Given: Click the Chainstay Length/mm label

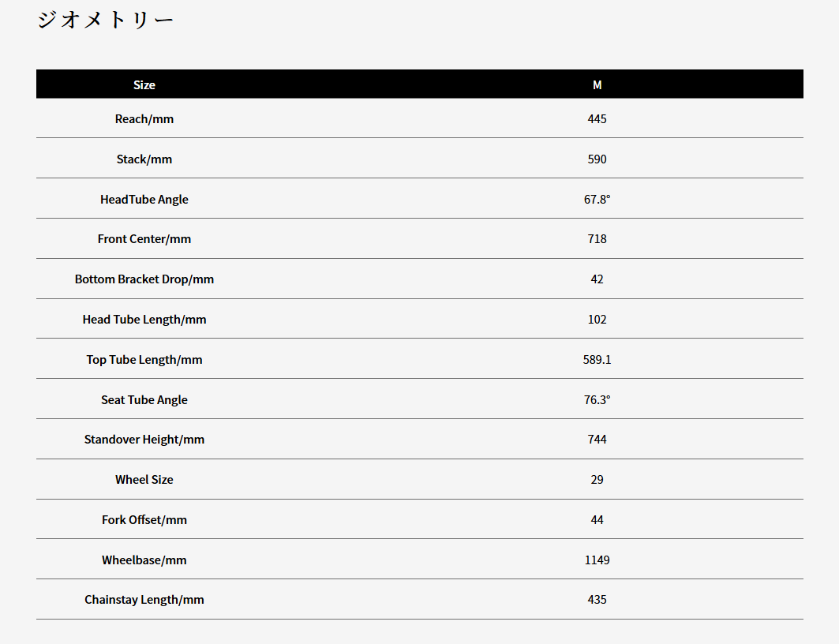Looking at the screenshot, I should [144, 600].
